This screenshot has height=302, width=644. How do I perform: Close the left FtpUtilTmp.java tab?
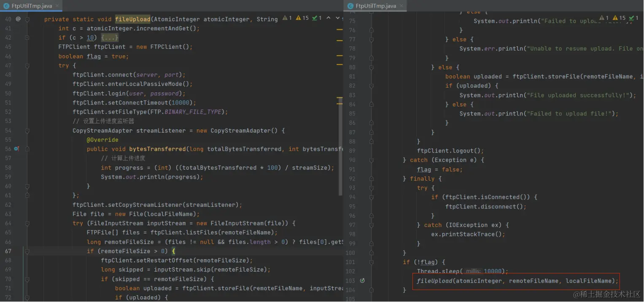click(x=58, y=6)
